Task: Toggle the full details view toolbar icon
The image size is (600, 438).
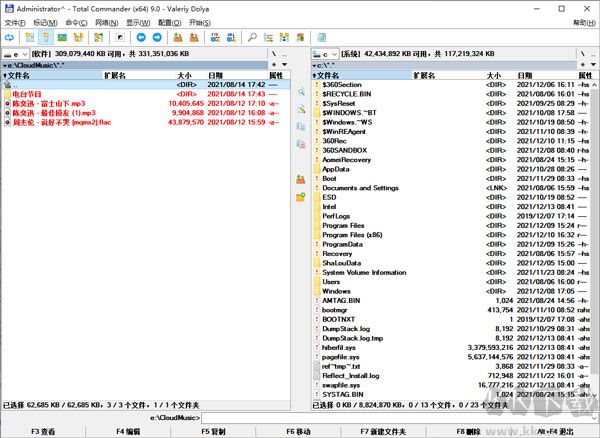Action: (x=46, y=37)
